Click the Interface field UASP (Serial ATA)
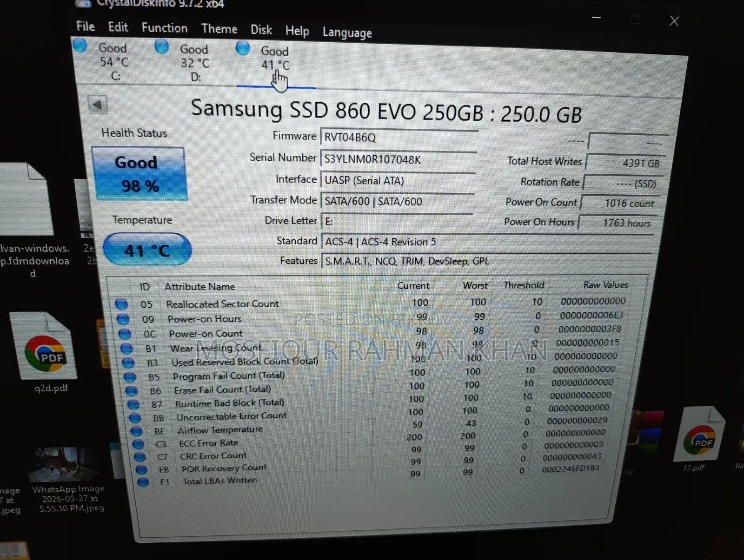 (x=398, y=180)
